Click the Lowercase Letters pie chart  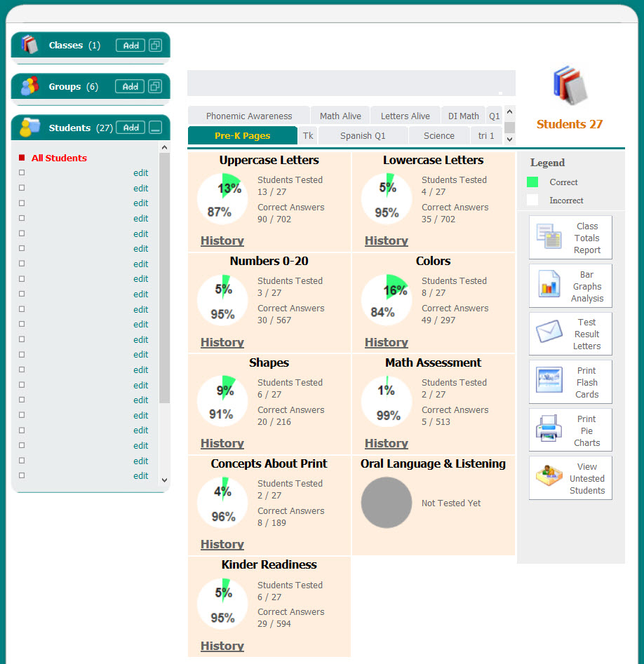click(387, 198)
